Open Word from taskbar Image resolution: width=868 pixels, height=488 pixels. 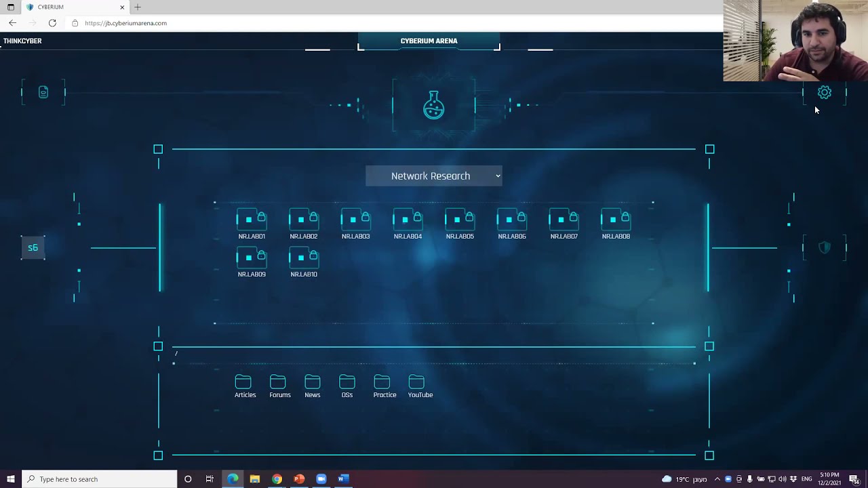point(343,479)
